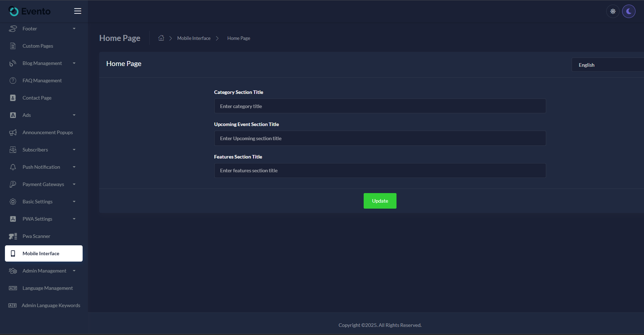Image resolution: width=644 pixels, height=335 pixels.
Task: Click the Mobile Interface phone icon
Action: pos(13,253)
